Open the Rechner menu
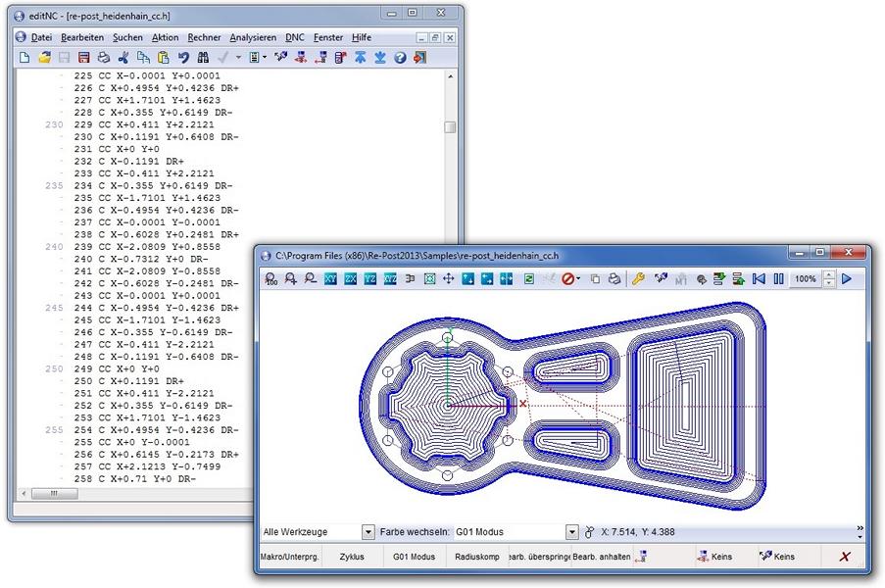Screen dimensions: 885x588 [204, 37]
